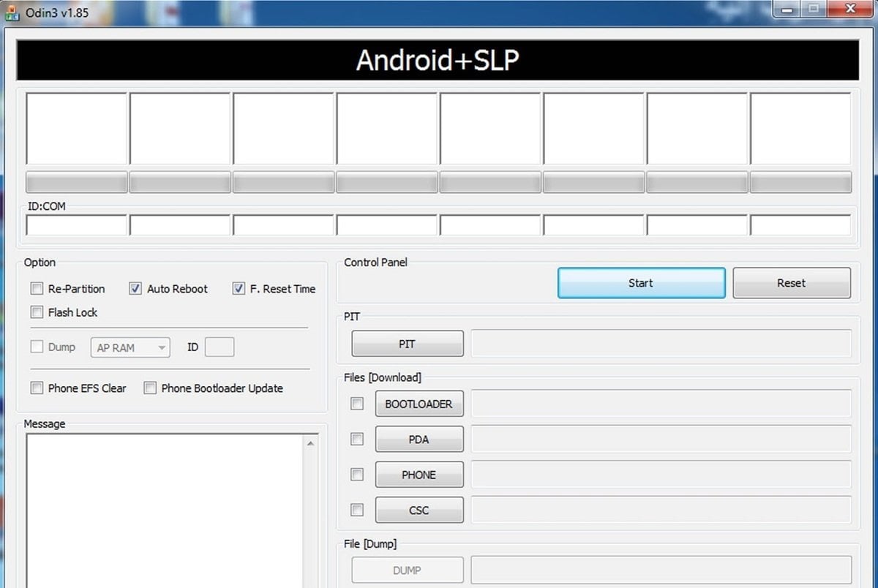Enable the Flash Lock checkbox
878x588 pixels.
tap(37, 312)
